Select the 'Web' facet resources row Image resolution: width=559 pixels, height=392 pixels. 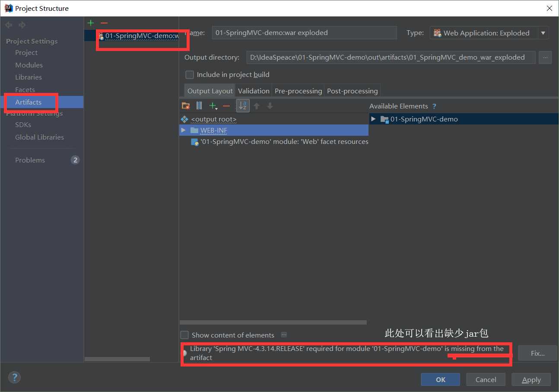(x=274, y=141)
